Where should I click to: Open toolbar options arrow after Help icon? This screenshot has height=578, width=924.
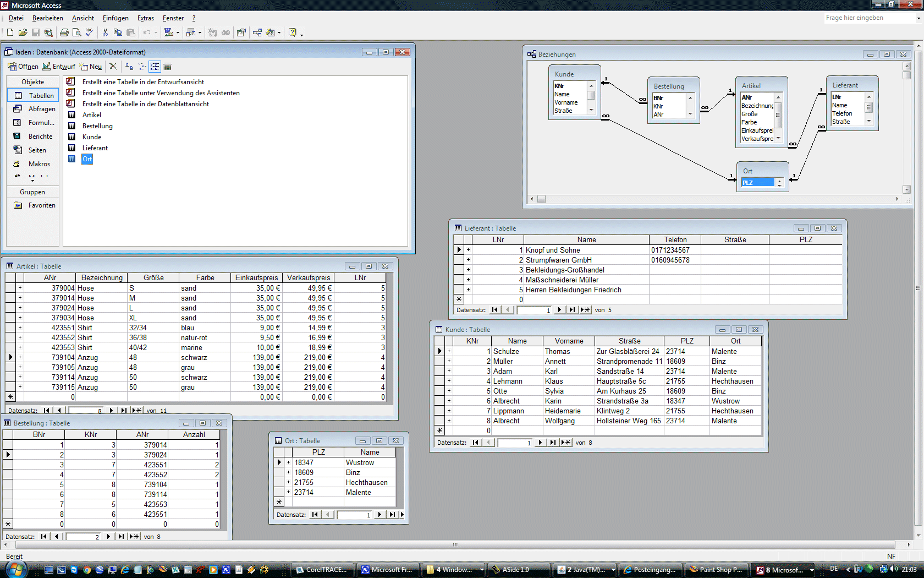pyautogui.click(x=301, y=34)
